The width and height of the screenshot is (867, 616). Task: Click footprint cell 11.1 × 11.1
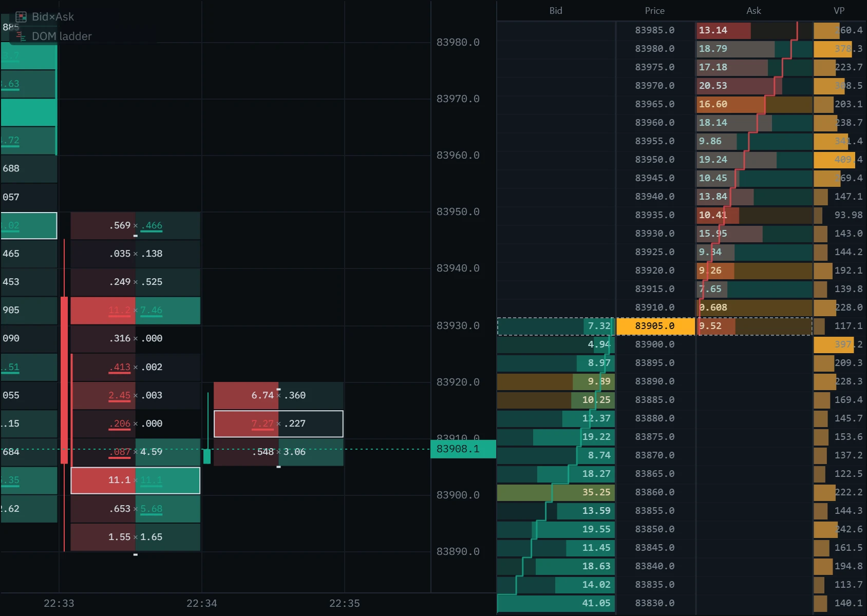pyautogui.click(x=135, y=480)
